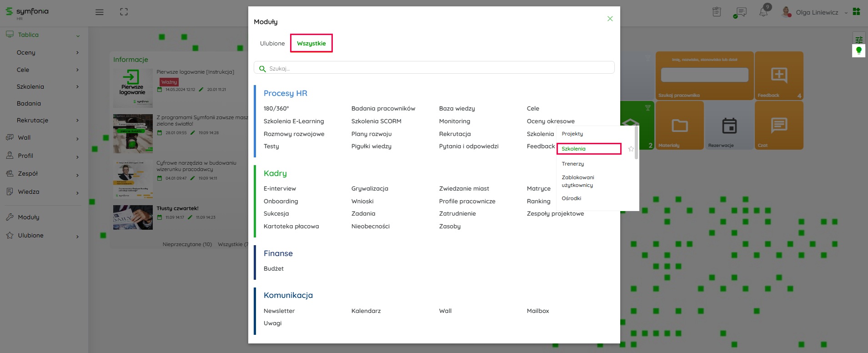This screenshot has width=868, height=353.
Task: Switch to the Ulubione tab
Action: pos(272,44)
